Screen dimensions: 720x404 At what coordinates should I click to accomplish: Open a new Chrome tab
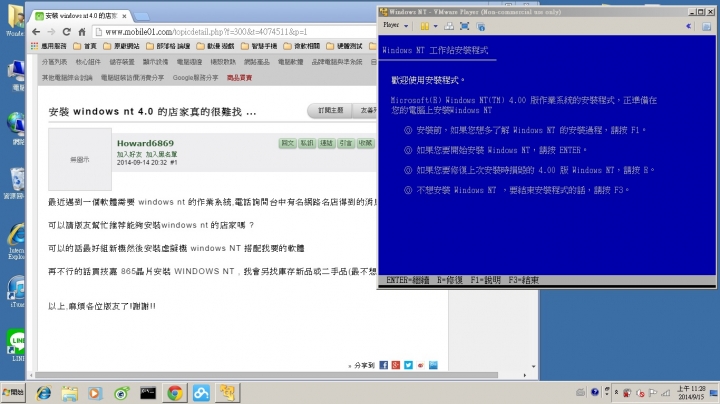[141, 17]
